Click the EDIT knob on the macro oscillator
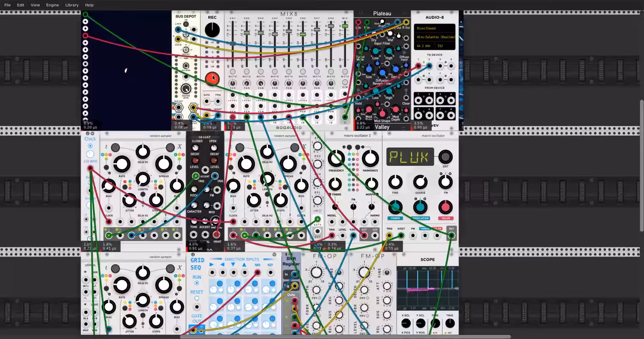644x339 pixels. (x=445, y=157)
